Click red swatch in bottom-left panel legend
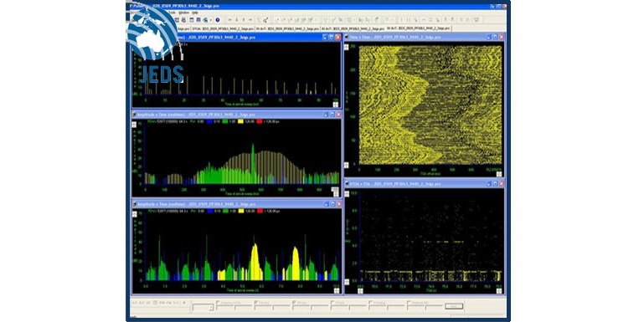Image resolution: width=644 pixels, height=322 pixels. click(259, 211)
